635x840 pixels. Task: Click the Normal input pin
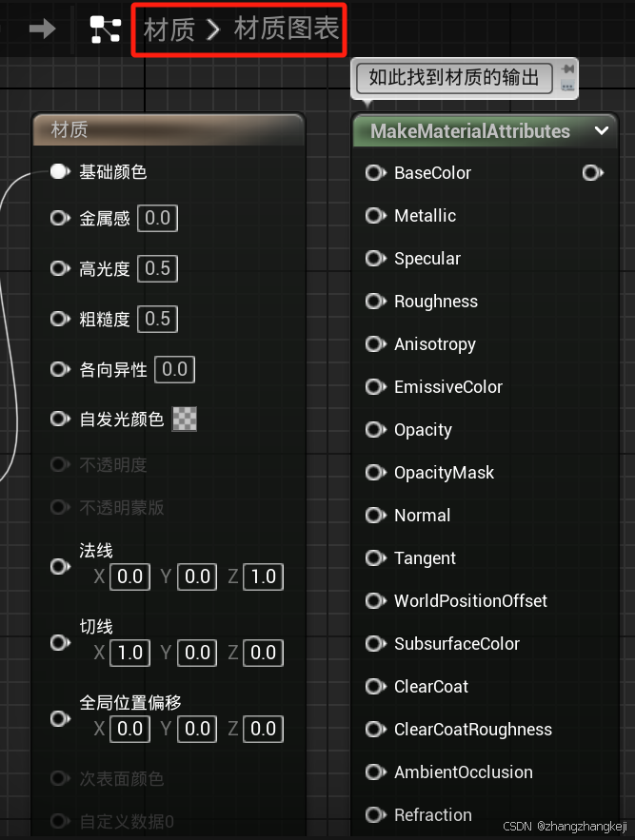point(375,516)
